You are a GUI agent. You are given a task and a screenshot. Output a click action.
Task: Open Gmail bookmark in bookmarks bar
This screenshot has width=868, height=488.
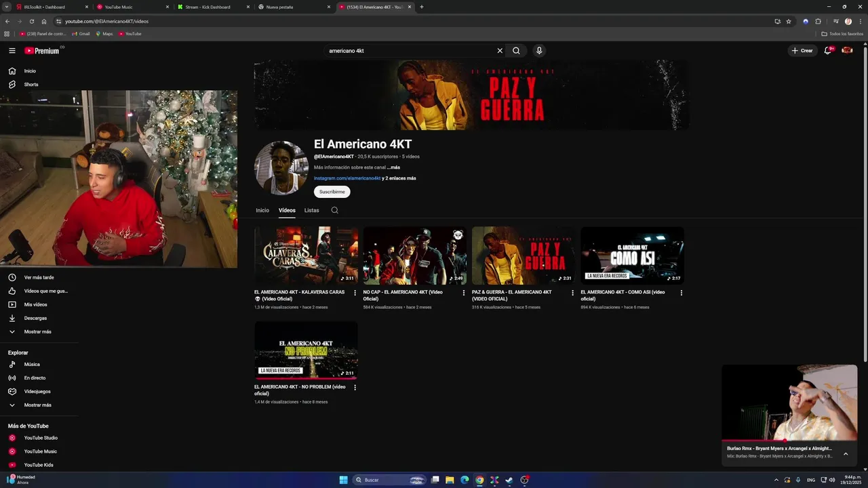(x=81, y=34)
